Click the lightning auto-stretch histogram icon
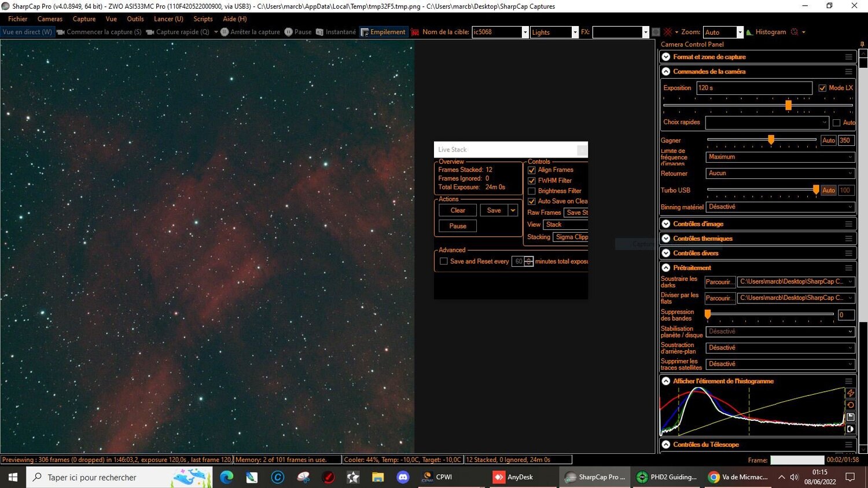 [851, 393]
